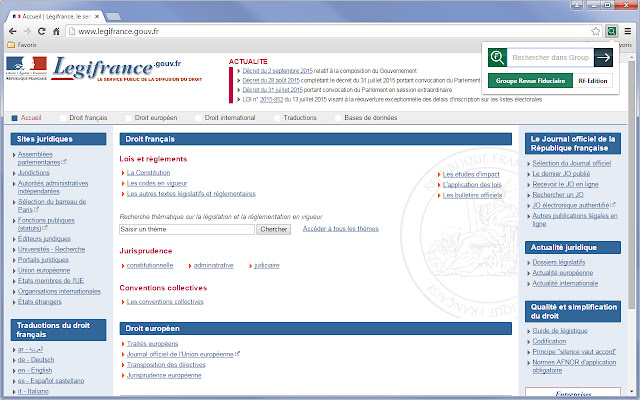The width and height of the screenshot is (640, 400).
Task: Open Décret du 2 septembre 2015 news link
Action: pos(278,71)
